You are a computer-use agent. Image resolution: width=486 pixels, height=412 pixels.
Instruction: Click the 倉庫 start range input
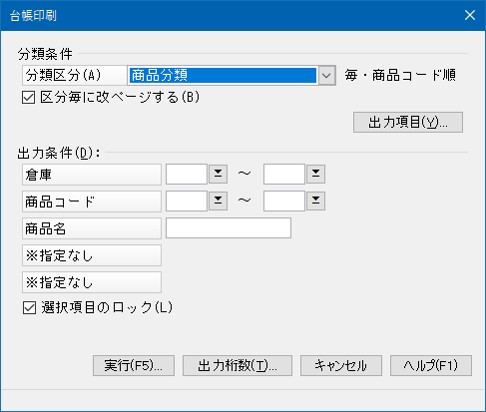(x=187, y=174)
